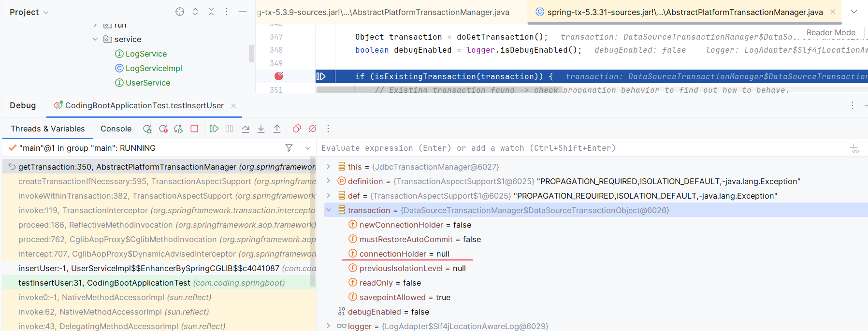Collapse all nodes in Project panel
This screenshot has width=868, height=331.
point(211,12)
